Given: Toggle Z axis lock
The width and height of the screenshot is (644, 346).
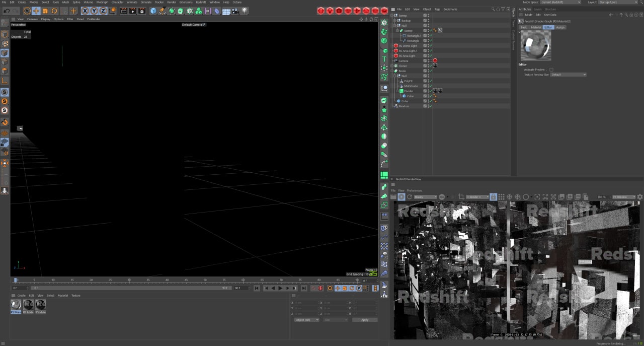Looking at the screenshot, I should [103, 11].
